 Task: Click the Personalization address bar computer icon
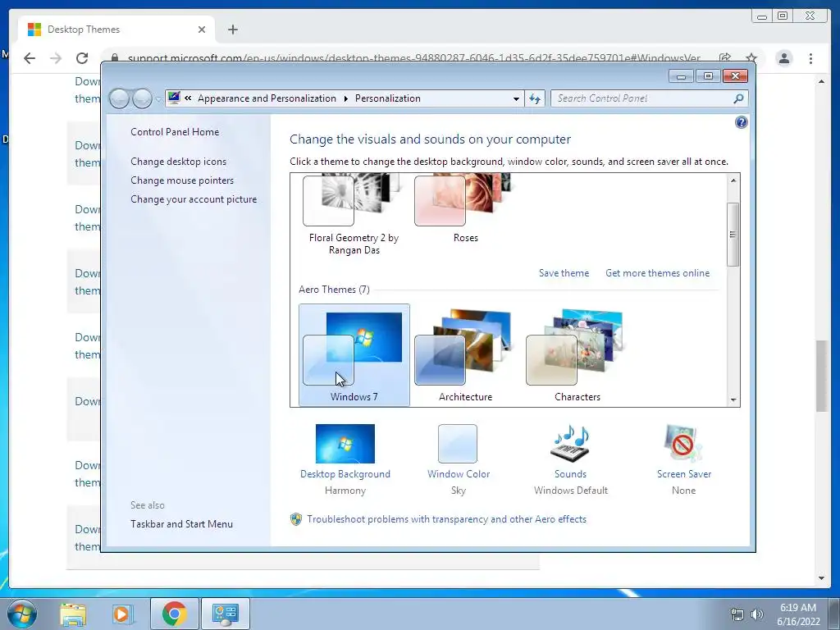pyautogui.click(x=174, y=98)
